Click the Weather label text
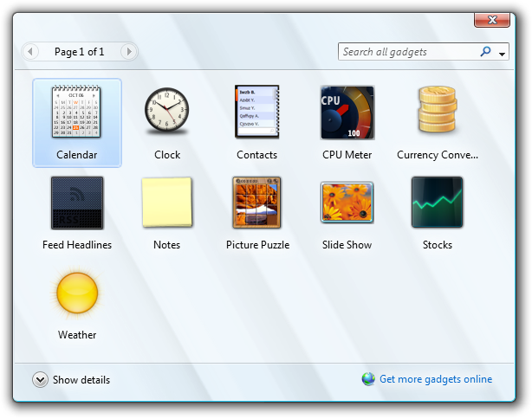532x419 pixels. [77, 335]
